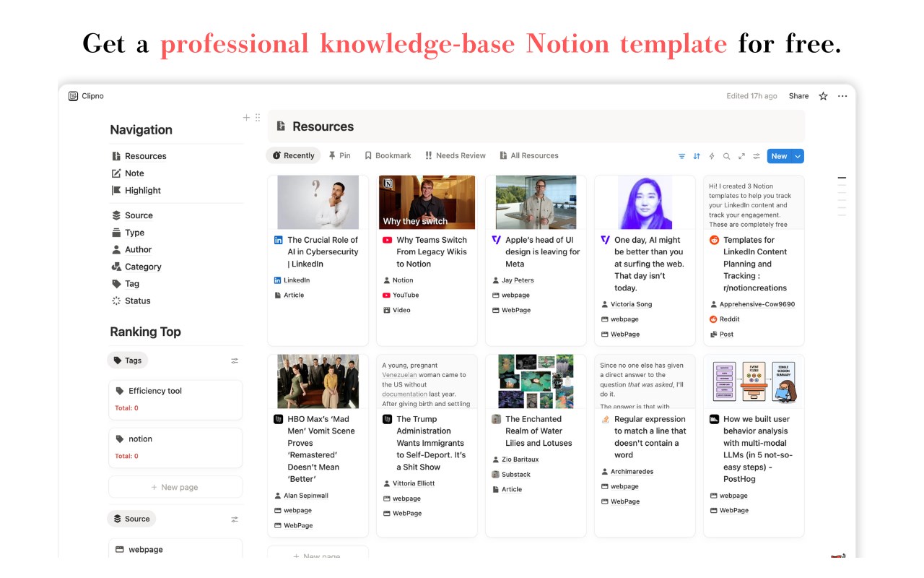The height and width of the screenshot is (578, 924).
Task: Click the filter icon in Resources toolbar
Action: pyautogui.click(x=681, y=156)
